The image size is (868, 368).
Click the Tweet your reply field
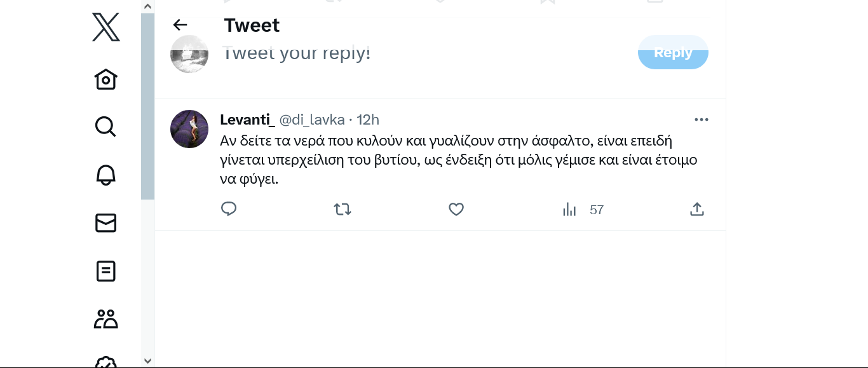pos(381,53)
